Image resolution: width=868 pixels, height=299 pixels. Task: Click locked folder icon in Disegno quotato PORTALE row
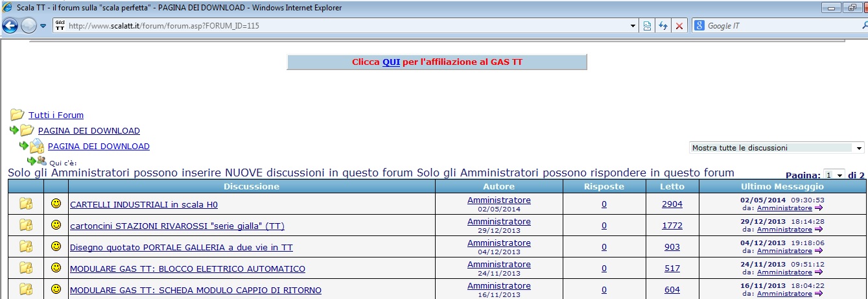click(x=25, y=246)
